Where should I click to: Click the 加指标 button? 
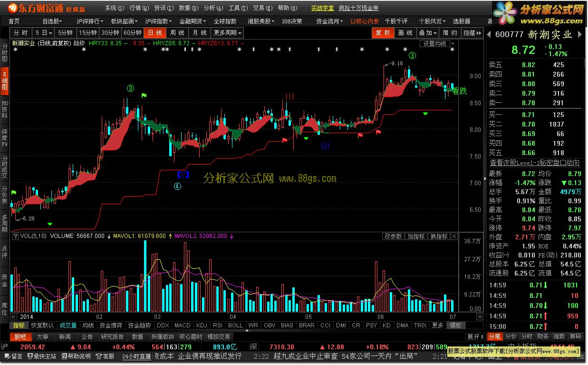416,236
